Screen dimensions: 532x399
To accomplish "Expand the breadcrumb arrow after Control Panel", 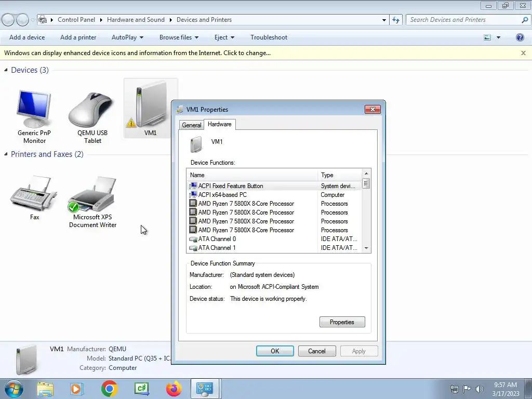I will (101, 20).
